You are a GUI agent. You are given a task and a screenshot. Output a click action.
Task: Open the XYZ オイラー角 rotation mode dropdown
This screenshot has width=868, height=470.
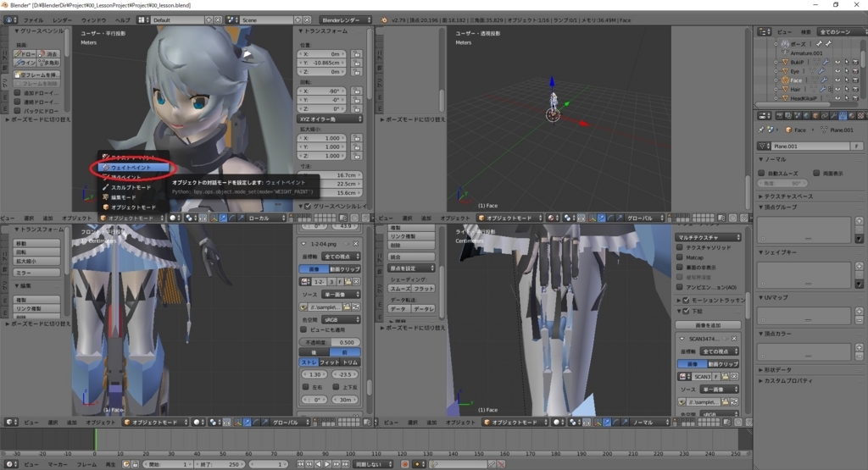coord(331,119)
